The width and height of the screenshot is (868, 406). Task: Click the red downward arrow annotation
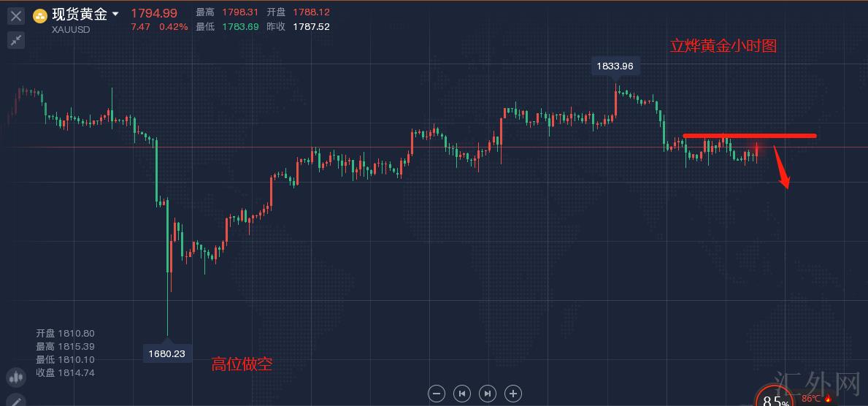click(x=781, y=168)
